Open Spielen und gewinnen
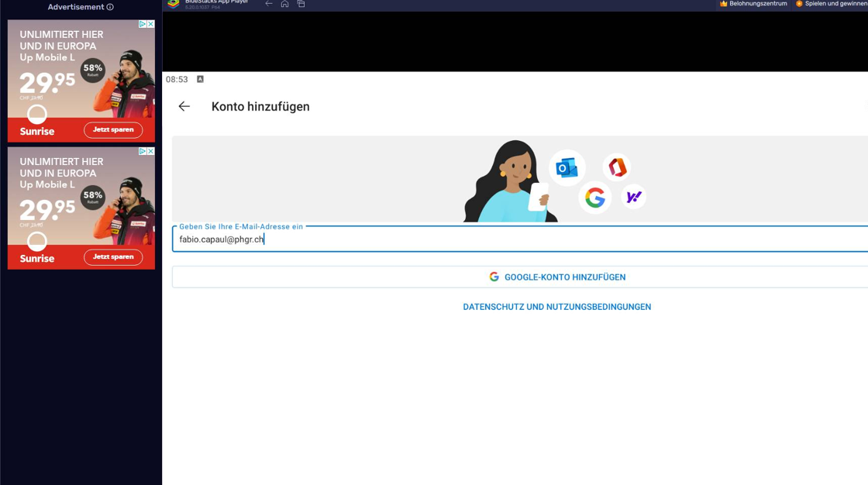This screenshot has height=485, width=868. tap(832, 3)
